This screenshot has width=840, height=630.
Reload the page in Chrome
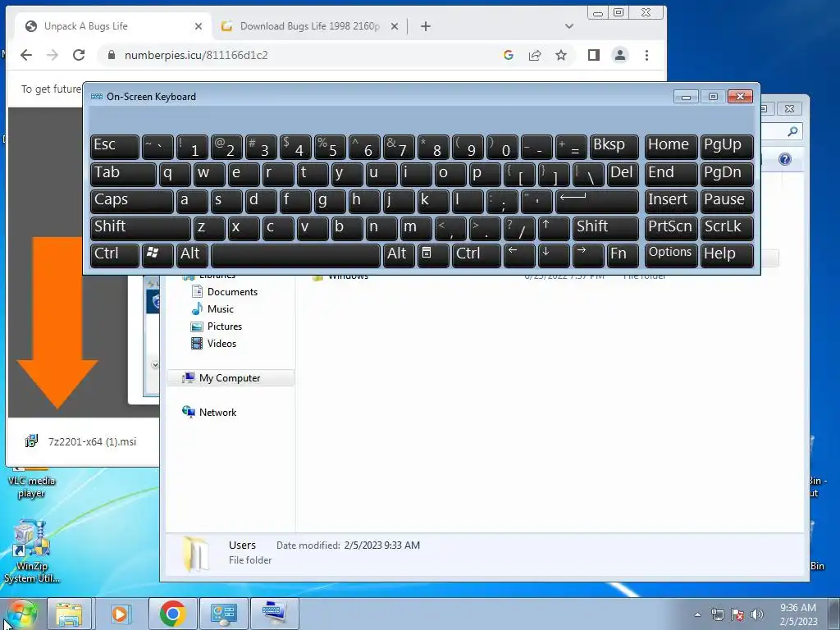point(78,55)
